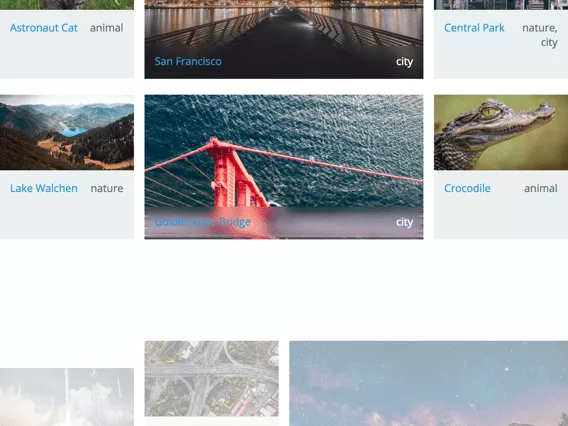
Task: Click the animal tag beside Astronaut Cat
Action: pyautogui.click(x=106, y=28)
